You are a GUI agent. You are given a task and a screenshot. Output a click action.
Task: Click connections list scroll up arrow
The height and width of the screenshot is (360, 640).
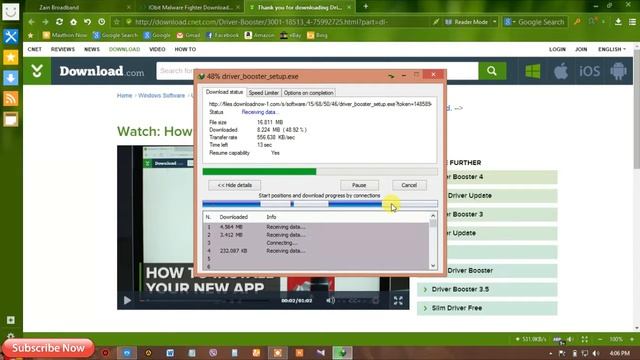click(433, 216)
